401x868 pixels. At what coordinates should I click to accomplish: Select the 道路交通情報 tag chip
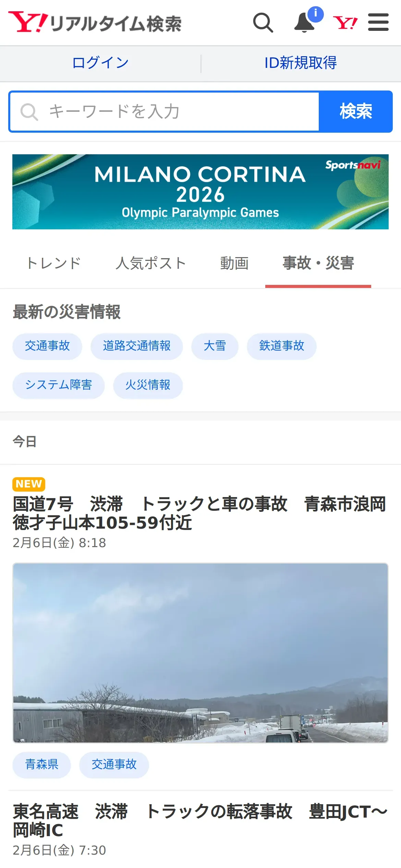(137, 346)
